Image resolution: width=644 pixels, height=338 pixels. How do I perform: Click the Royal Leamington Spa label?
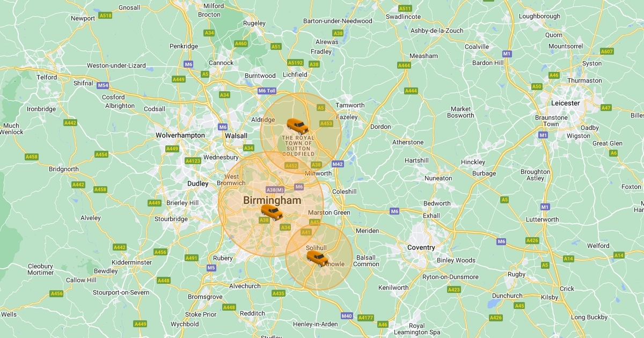point(416,329)
